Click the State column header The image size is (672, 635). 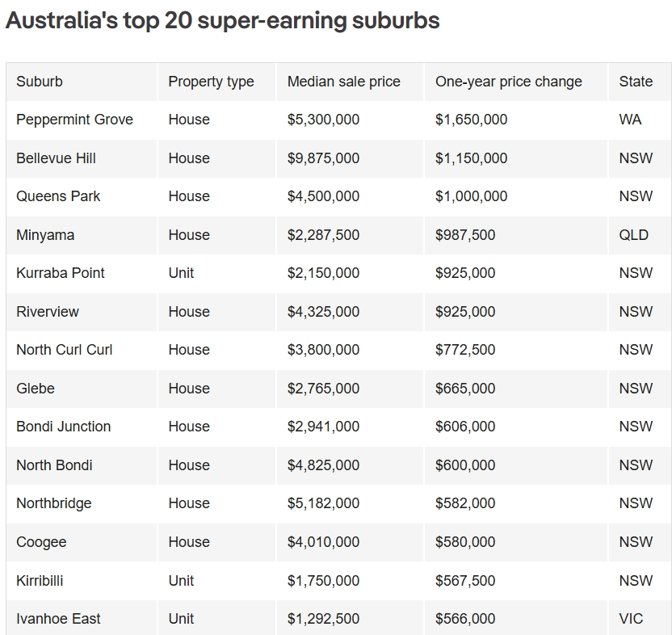point(636,82)
